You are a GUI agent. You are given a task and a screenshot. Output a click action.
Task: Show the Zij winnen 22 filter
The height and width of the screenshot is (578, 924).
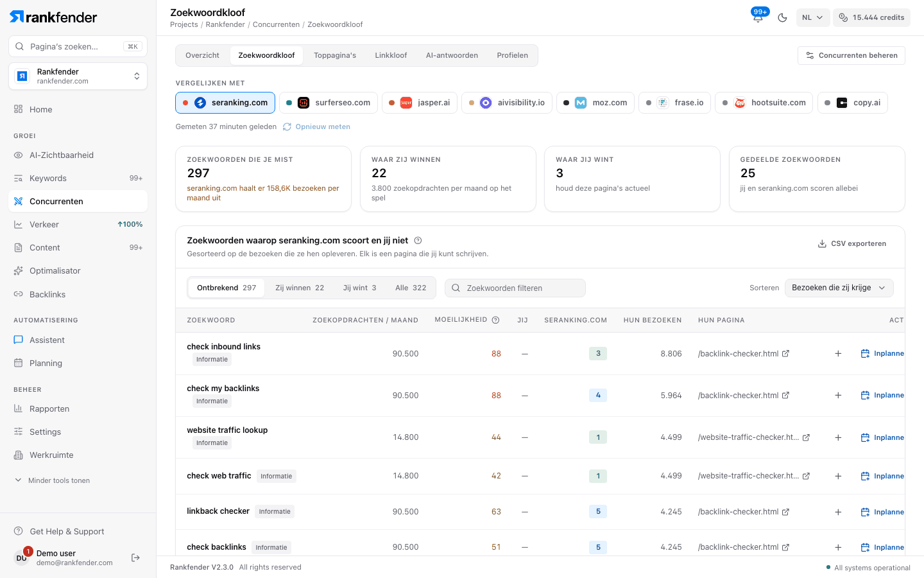pyautogui.click(x=300, y=288)
